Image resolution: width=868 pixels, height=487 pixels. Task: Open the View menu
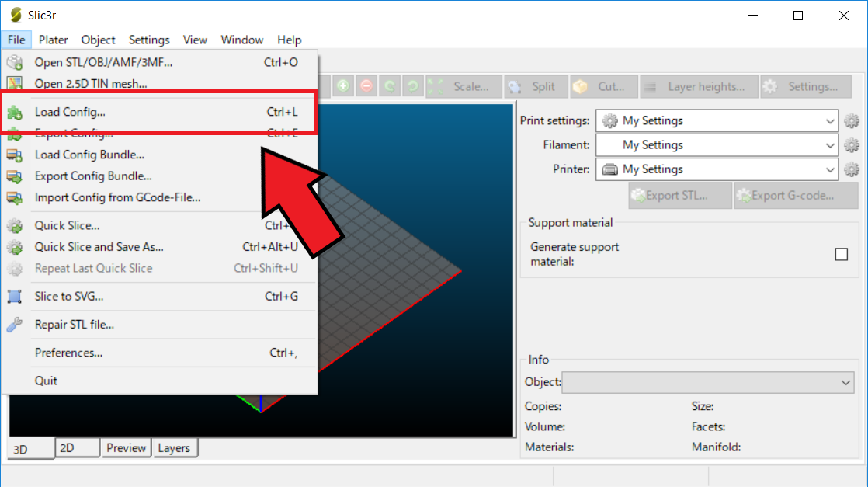click(x=195, y=40)
